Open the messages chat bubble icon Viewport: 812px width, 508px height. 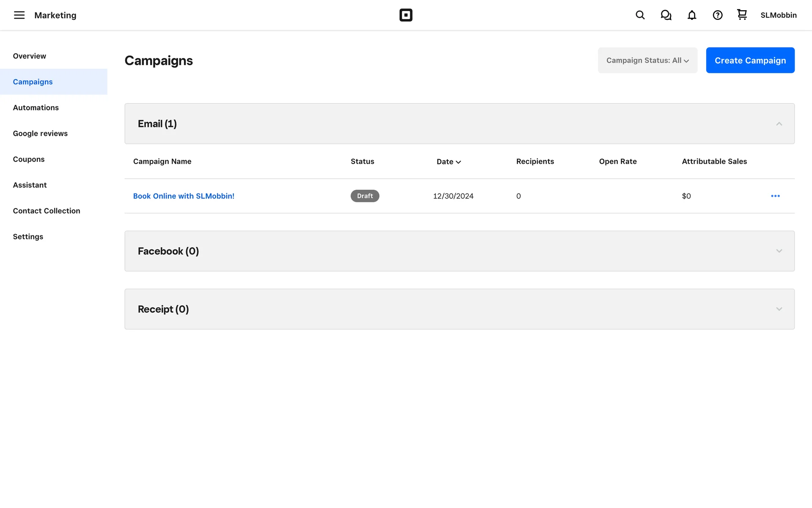pos(666,15)
